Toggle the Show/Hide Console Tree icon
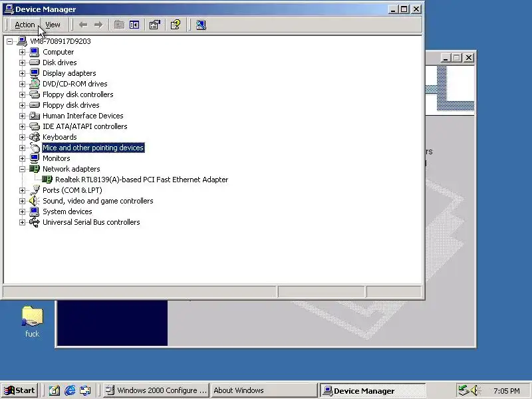This screenshot has height=399, width=532. click(x=134, y=25)
